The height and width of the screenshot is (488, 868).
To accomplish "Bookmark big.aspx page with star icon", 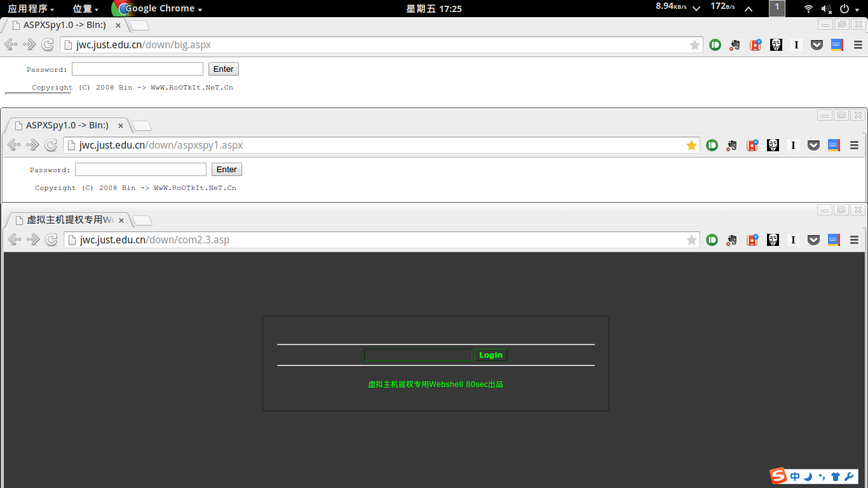I will (x=695, y=44).
